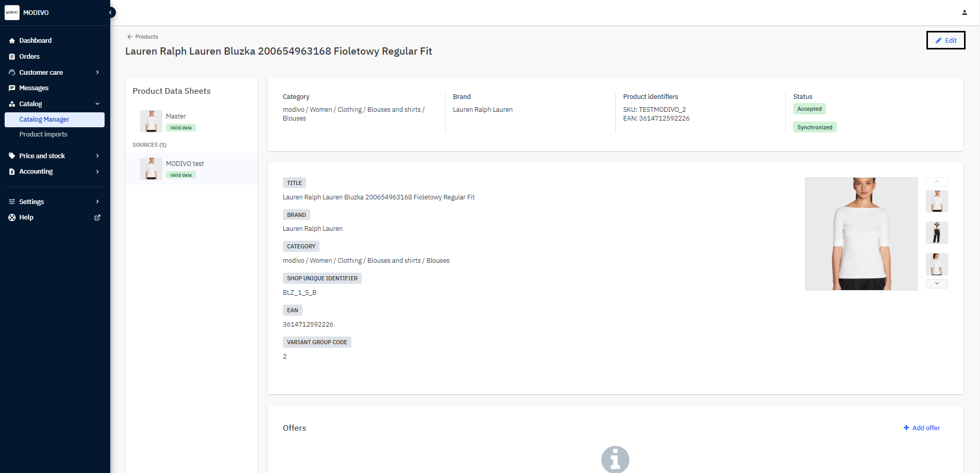Select the third product image thumbnail

point(937,264)
